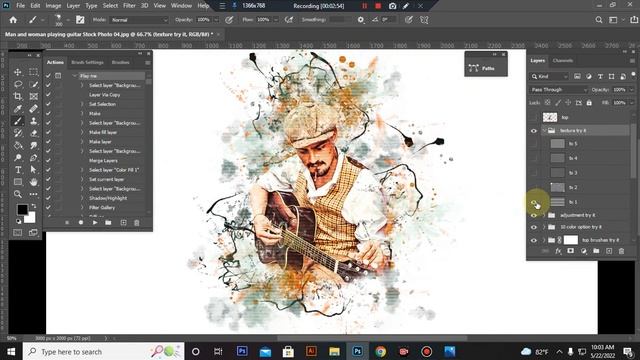Viewport: 640px width, 360px height.
Task: Open brush Opacity dropdown arrow in options bar
Action: coord(216,20)
